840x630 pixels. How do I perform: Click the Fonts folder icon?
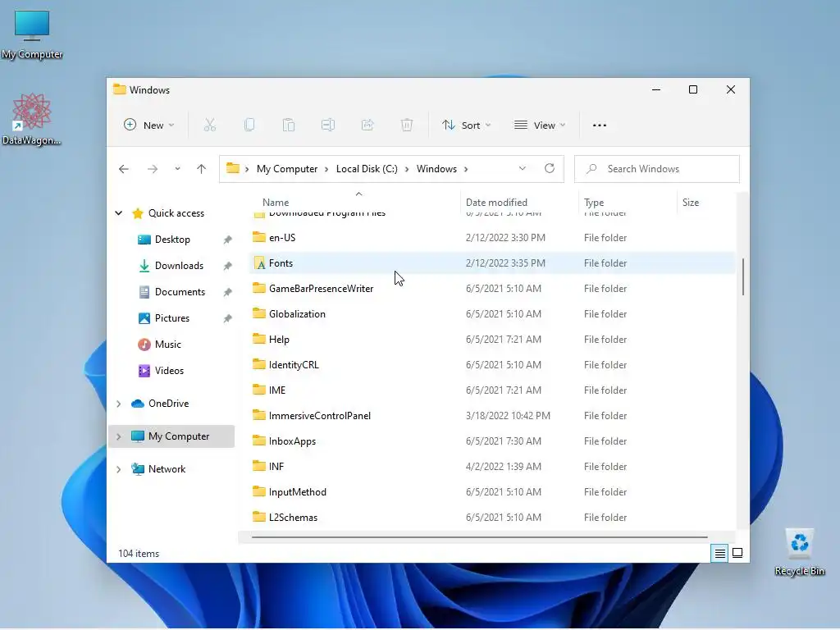click(x=260, y=263)
